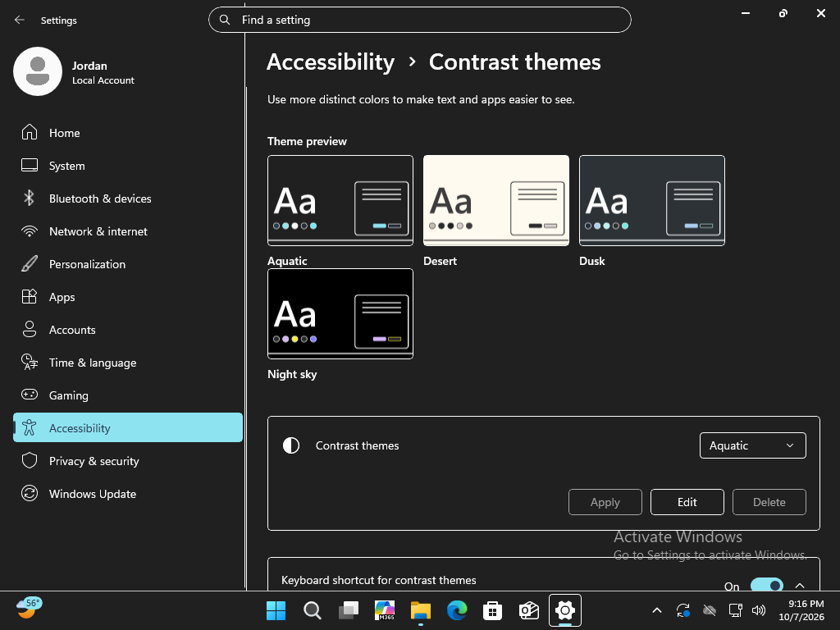Open Outlook from the taskbar
Viewport: 840px width, 630px height.
[529, 610]
